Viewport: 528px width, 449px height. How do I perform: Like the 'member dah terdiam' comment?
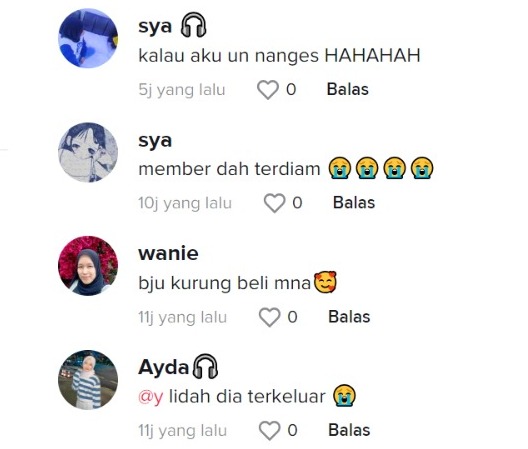[x=274, y=203]
